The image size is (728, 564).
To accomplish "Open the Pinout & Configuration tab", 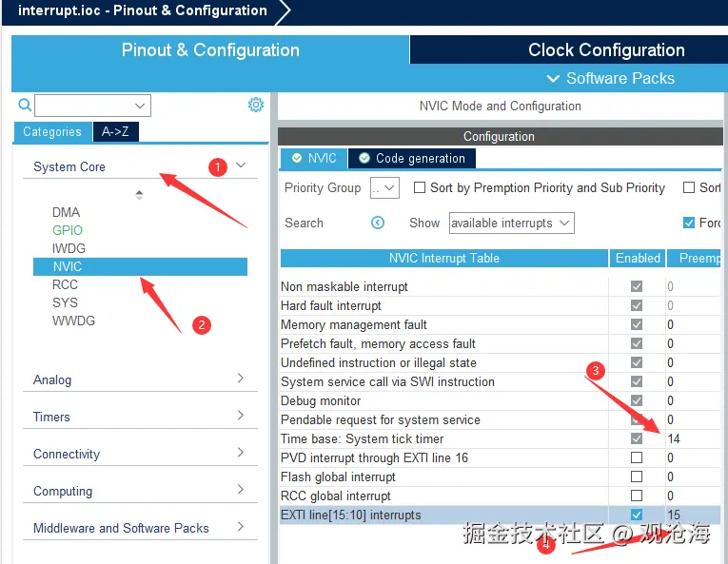I will [x=210, y=49].
